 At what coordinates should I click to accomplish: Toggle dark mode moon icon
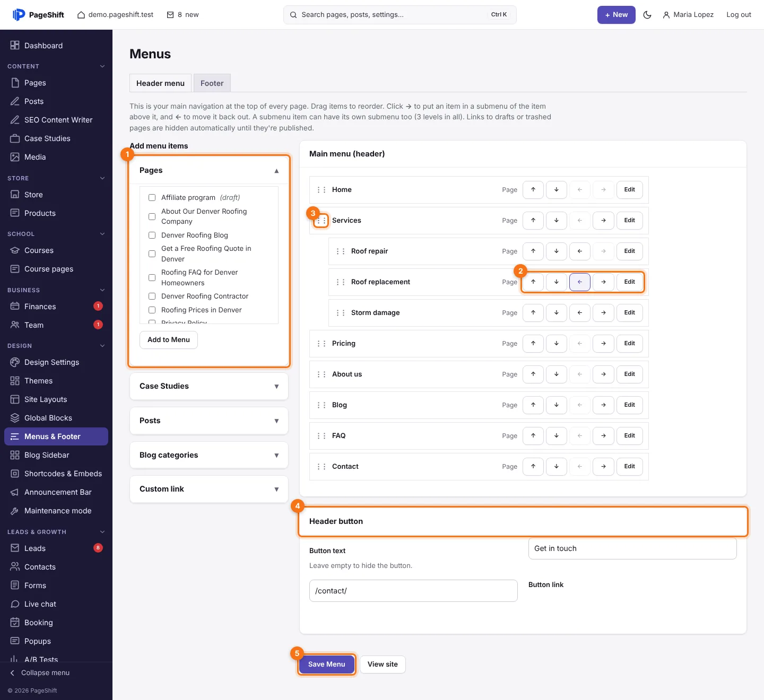tap(647, 15)
